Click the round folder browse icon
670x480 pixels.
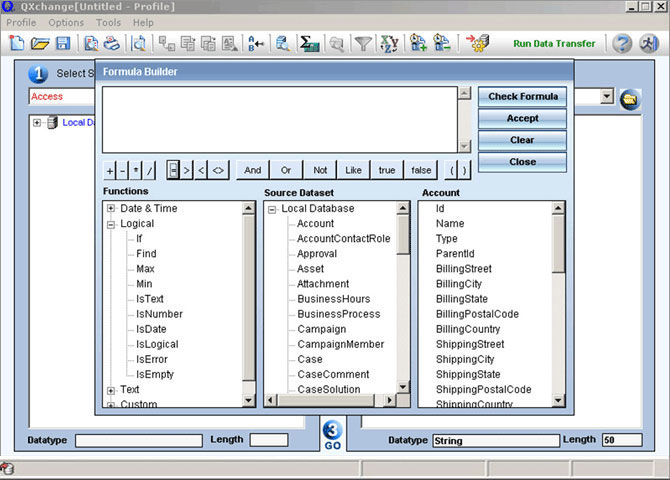coord(630,100)
